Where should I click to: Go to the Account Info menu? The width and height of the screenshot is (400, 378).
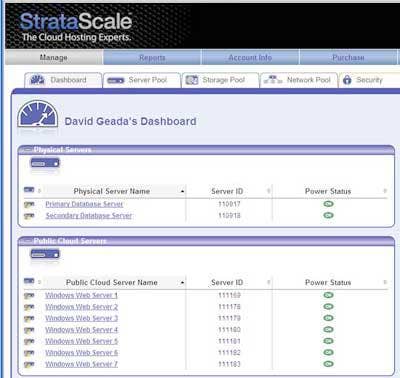250,58
